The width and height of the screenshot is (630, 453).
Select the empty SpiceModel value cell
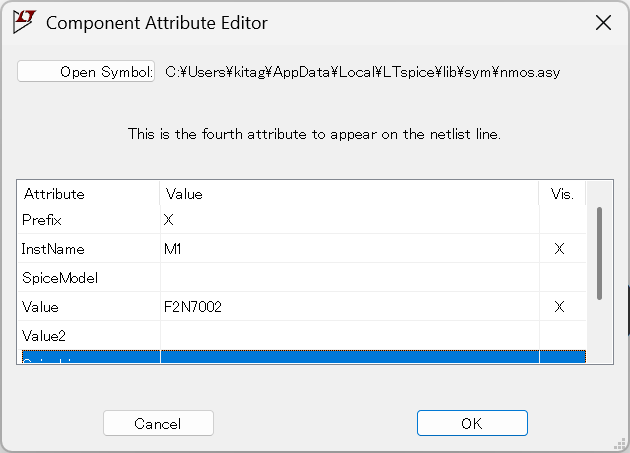click(350, 277)
